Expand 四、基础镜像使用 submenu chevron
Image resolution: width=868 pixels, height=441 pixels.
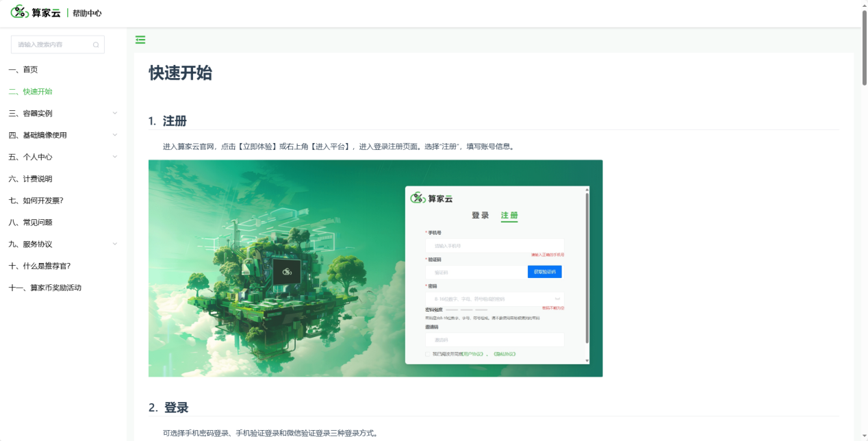coord(114,135)
